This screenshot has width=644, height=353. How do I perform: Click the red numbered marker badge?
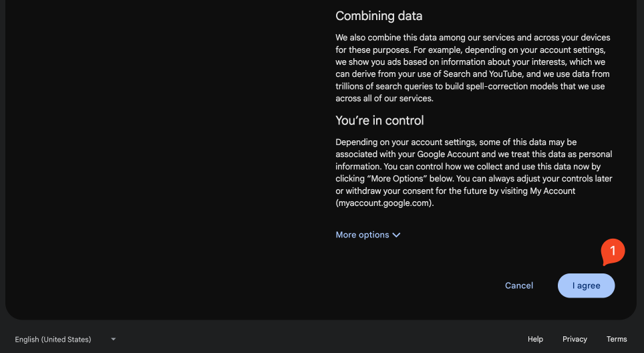point(613,251)
